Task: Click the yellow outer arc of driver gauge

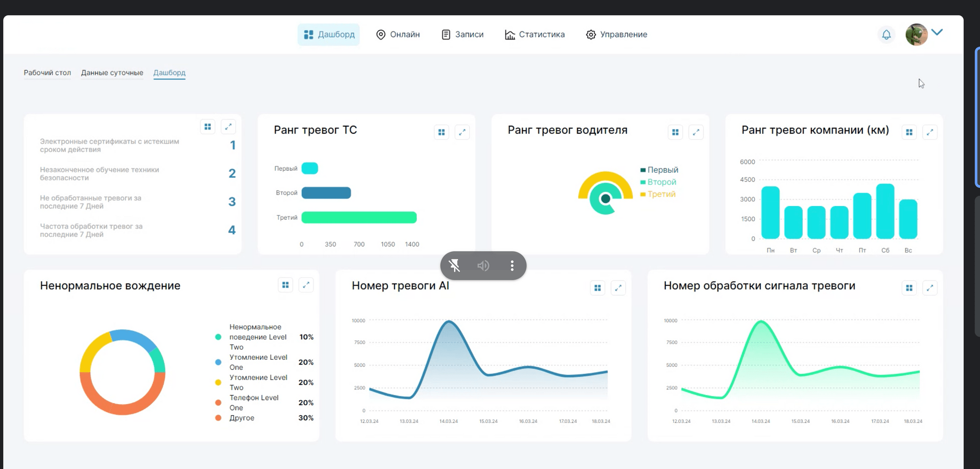Action: [x=605, y=176]
